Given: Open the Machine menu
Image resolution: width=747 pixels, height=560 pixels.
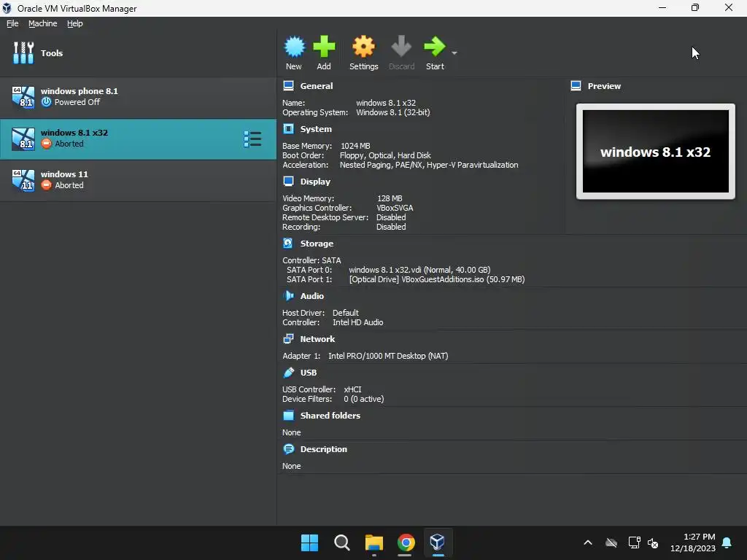Looking at the screenshot, I should pyautogui.click(x=42, y=23).
